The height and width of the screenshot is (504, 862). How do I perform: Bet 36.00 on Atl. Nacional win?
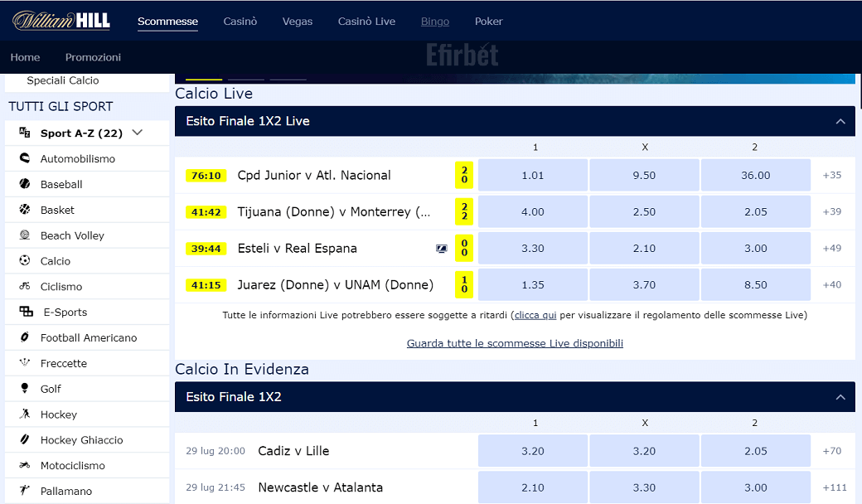point(756,176)
